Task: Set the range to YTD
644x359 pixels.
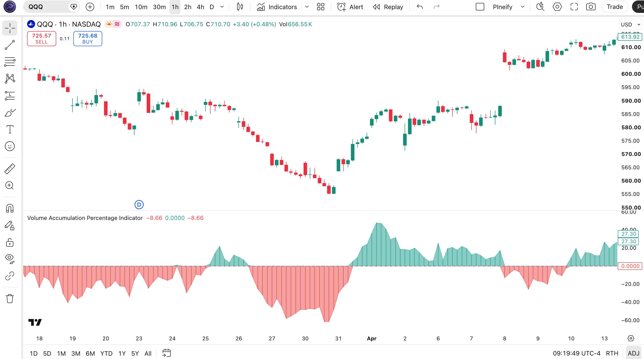Action: (x=106, y=353)
